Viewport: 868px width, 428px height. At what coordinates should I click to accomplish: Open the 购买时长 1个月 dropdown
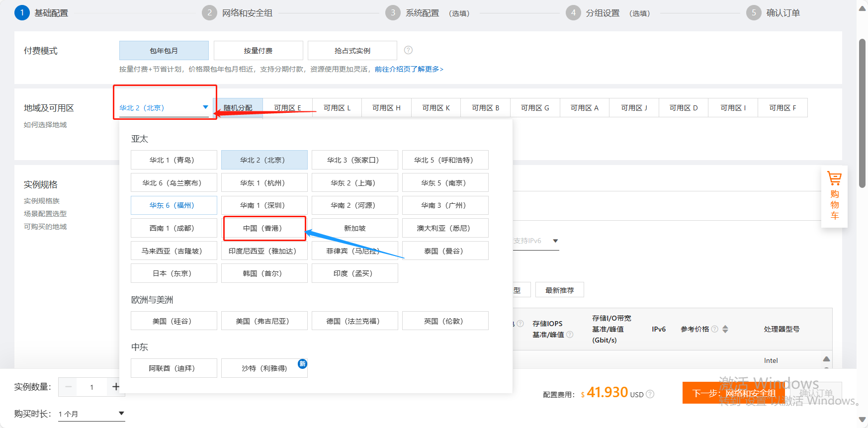(x=91, y=414)
